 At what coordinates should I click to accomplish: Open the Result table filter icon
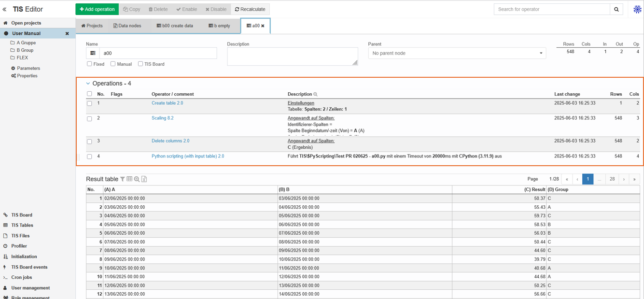pos(123,179)
